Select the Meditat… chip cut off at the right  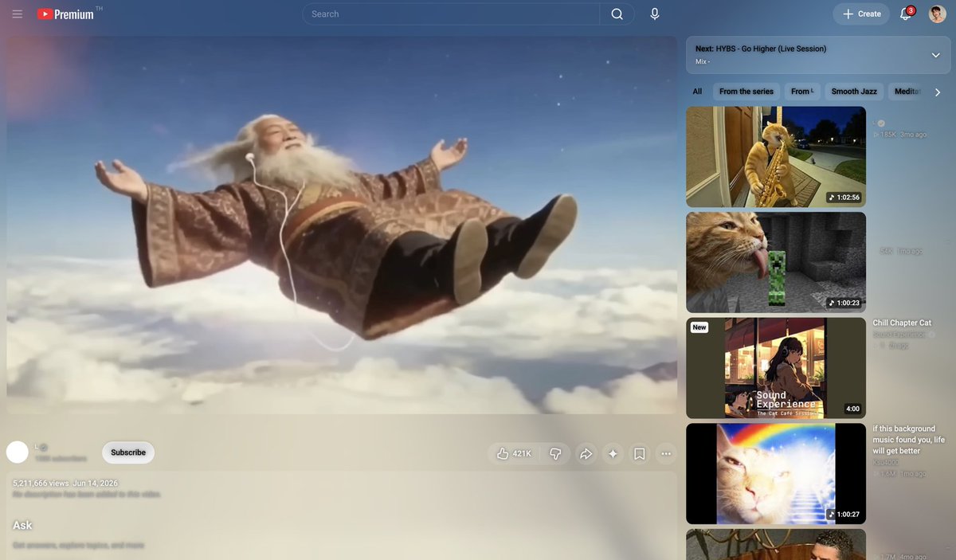click(x=907, y=92)
